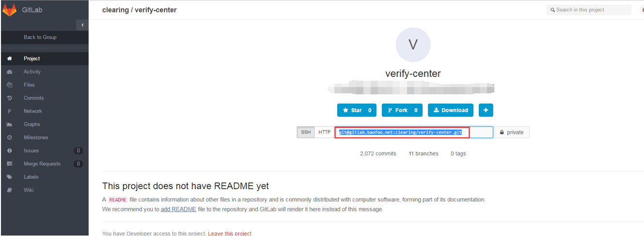Open the Merge Requests page

point(42,164)
